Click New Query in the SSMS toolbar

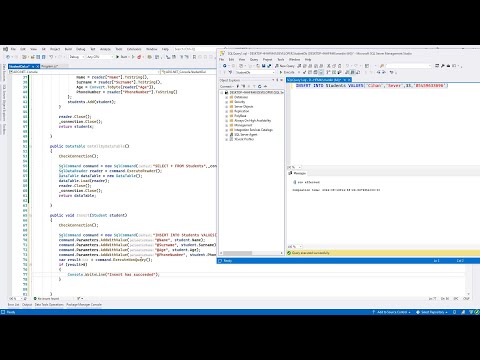[x=285, y=66]
